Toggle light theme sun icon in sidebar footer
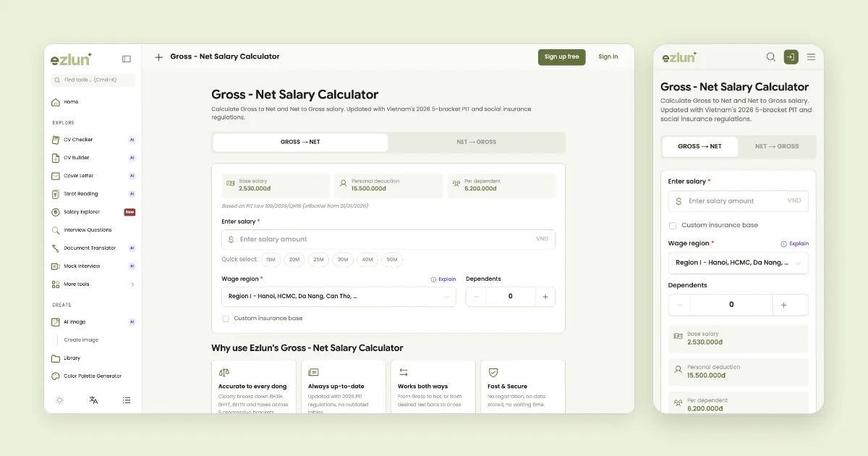This screenshot has width=868, height=456. pyautogui.click(x=59, y=400)
